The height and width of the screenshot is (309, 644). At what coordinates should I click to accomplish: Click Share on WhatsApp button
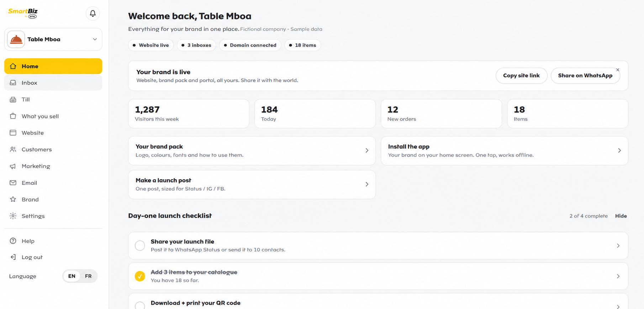[585, 76]
